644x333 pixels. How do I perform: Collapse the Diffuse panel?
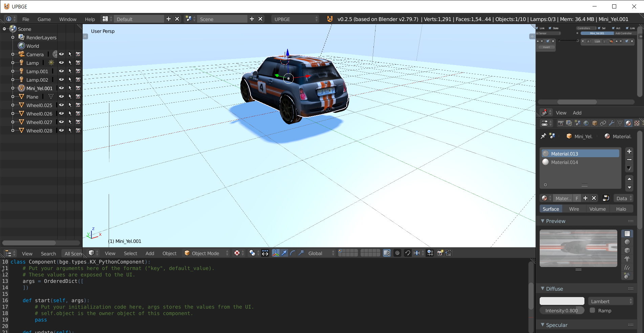[x=543, y=289]
